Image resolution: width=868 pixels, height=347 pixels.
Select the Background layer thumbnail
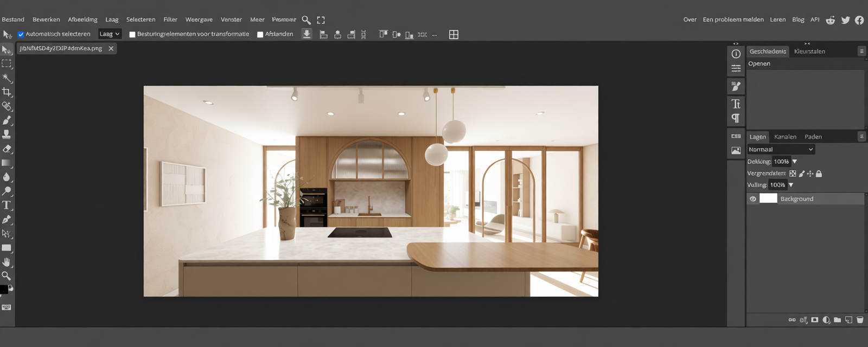tap(768, 198)
